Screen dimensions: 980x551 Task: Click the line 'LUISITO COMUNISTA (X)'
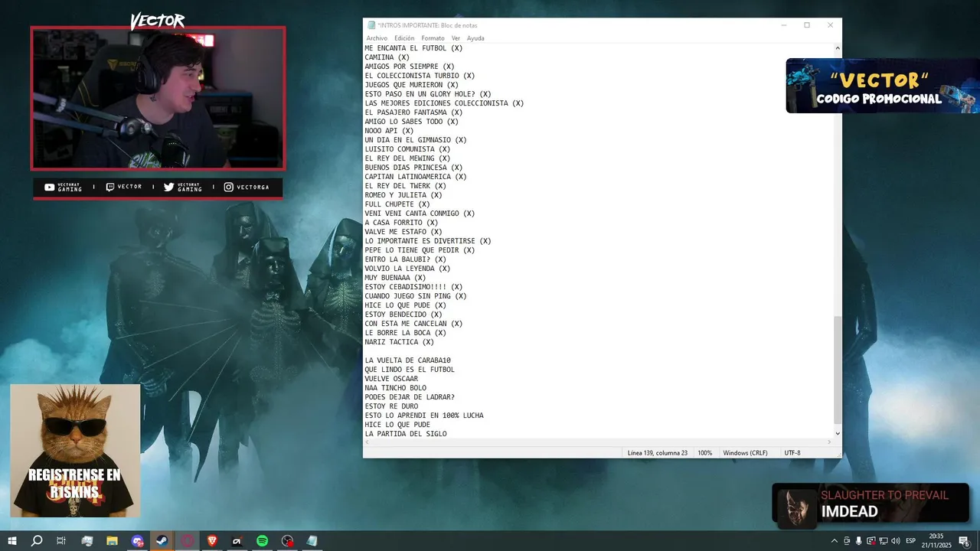[407, 149]
